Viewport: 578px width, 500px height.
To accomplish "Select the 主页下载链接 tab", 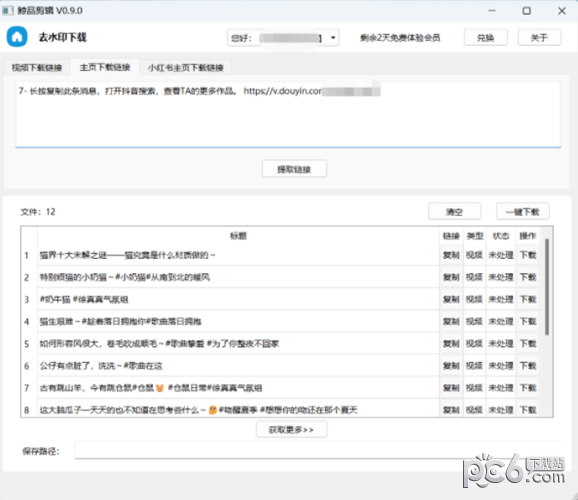I will pyautogui.click(x=105, y=67).
